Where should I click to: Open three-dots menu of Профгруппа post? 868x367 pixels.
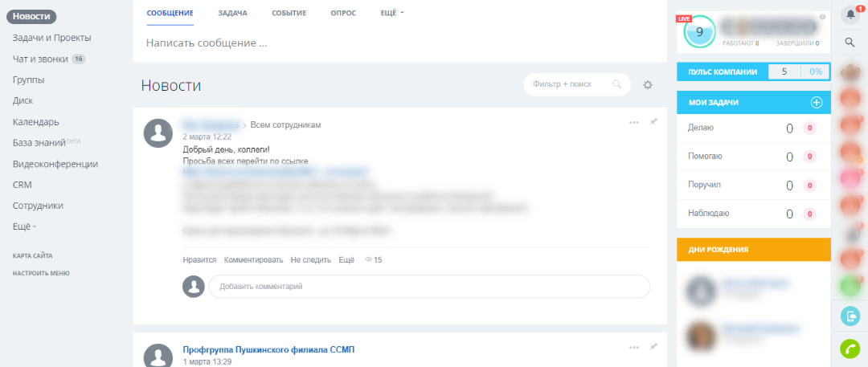pyautogui.click(x=634, y=348)
